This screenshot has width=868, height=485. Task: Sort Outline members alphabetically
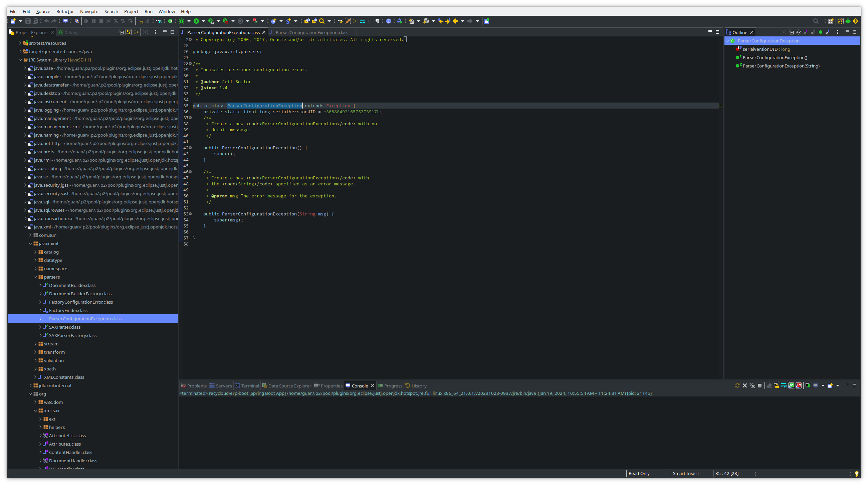799,32
